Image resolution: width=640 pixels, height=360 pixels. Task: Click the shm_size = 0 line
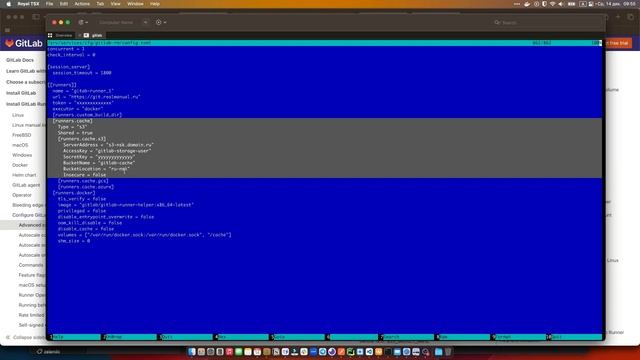pos(74,241)
